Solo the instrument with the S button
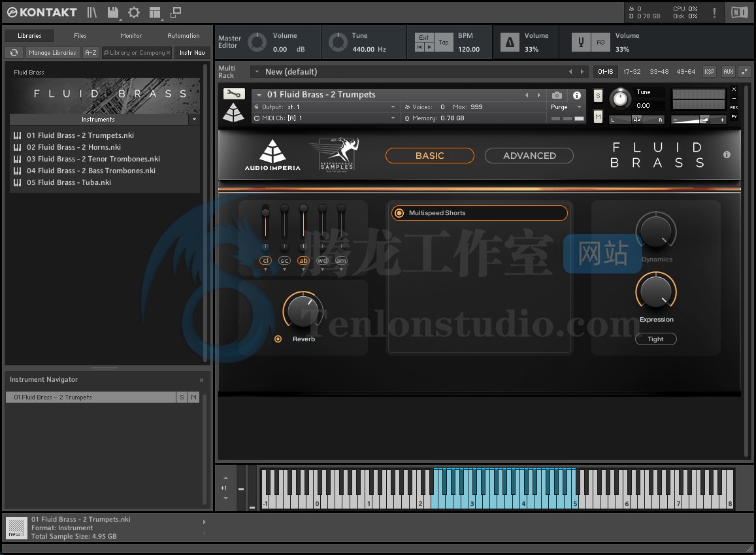The width and height of the screenshot is (756, 555). 598,95
